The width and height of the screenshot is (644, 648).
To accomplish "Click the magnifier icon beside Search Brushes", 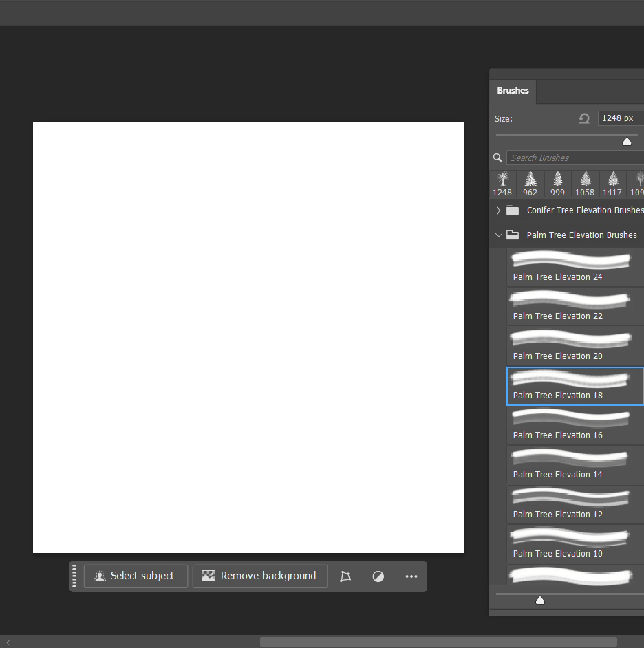I will pyautogui.click(x=497, y=158).
